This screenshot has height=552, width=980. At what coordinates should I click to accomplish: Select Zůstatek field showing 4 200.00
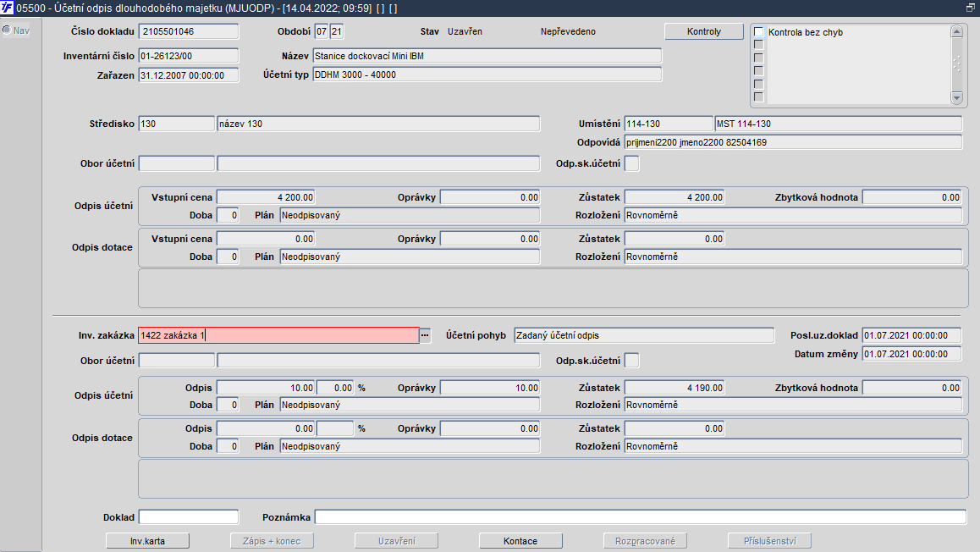click(x=674, y=197)
